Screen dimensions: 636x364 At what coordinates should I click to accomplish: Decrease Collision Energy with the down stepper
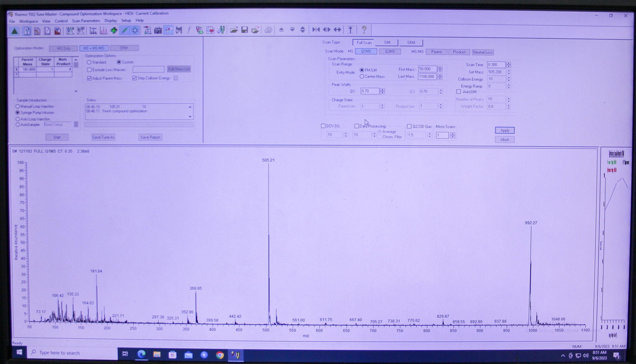point(508,80)
